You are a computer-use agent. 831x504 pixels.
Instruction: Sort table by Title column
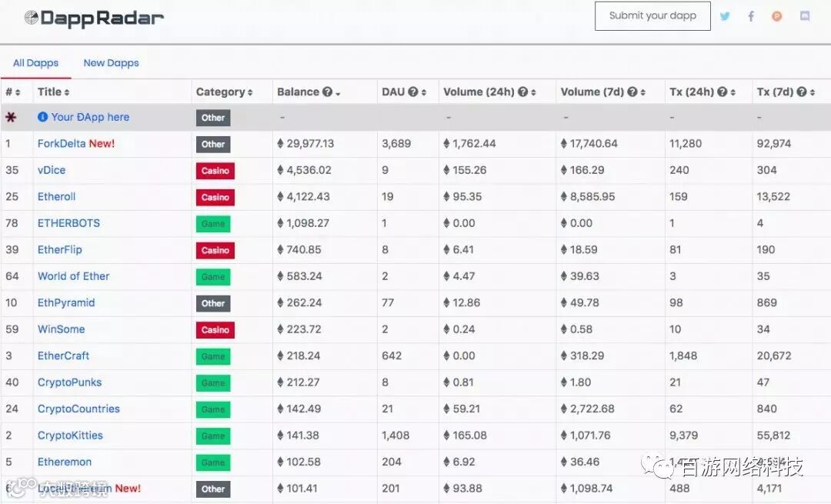click(53, 92)
